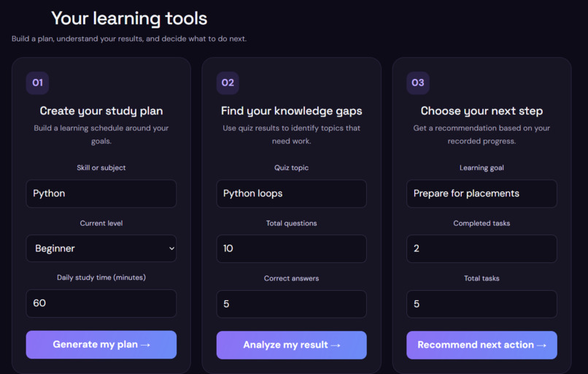The width and height of the screenshot is (588, 374).
Task: Click the Analyze my result button
Action: click(291, 345)
